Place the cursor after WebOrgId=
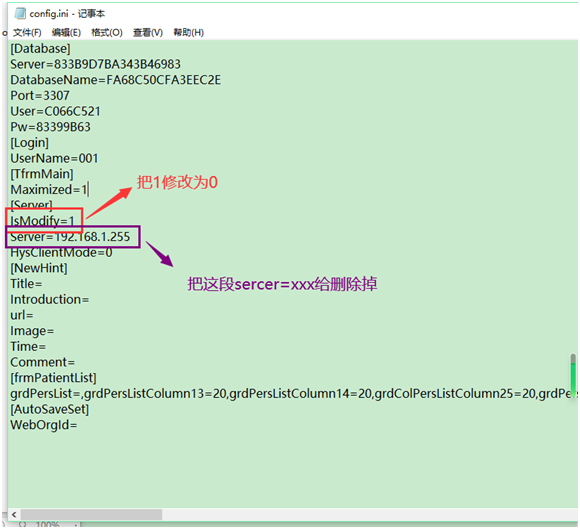580x529 pixels. (78, 425)
